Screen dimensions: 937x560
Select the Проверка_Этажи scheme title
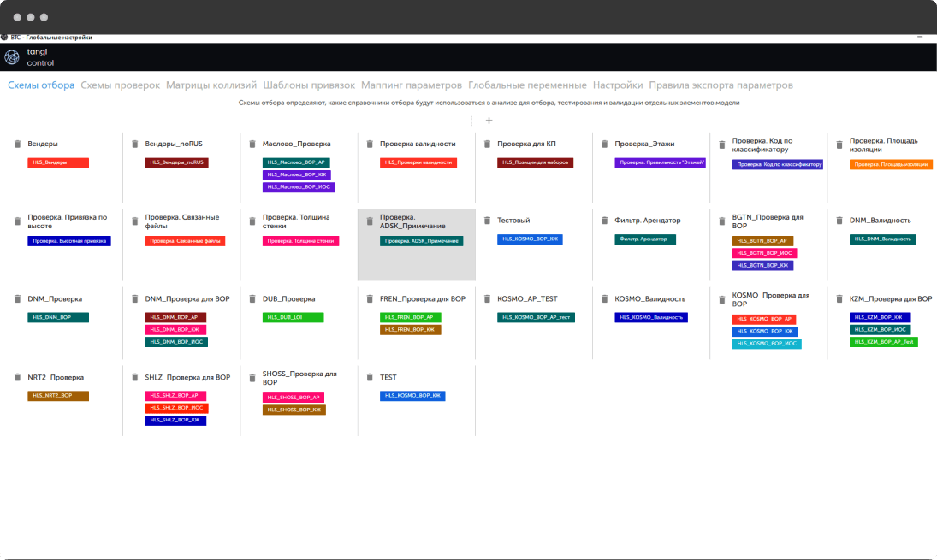(644, 144)
